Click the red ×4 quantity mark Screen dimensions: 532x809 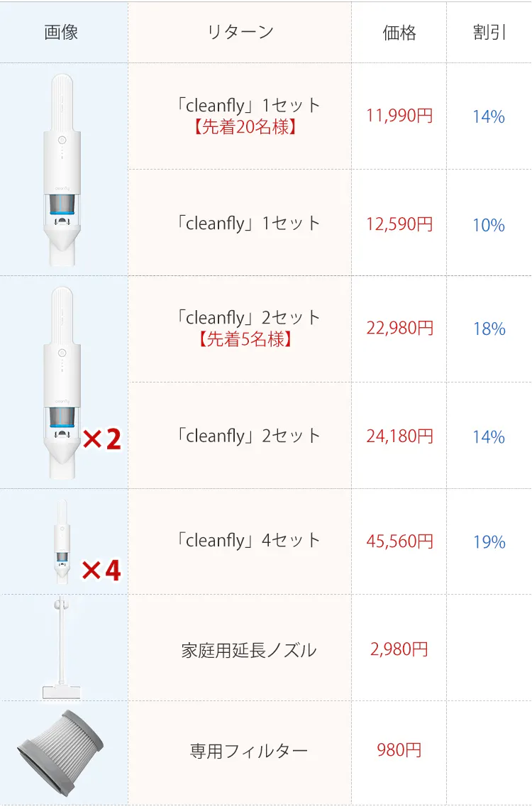101,570
